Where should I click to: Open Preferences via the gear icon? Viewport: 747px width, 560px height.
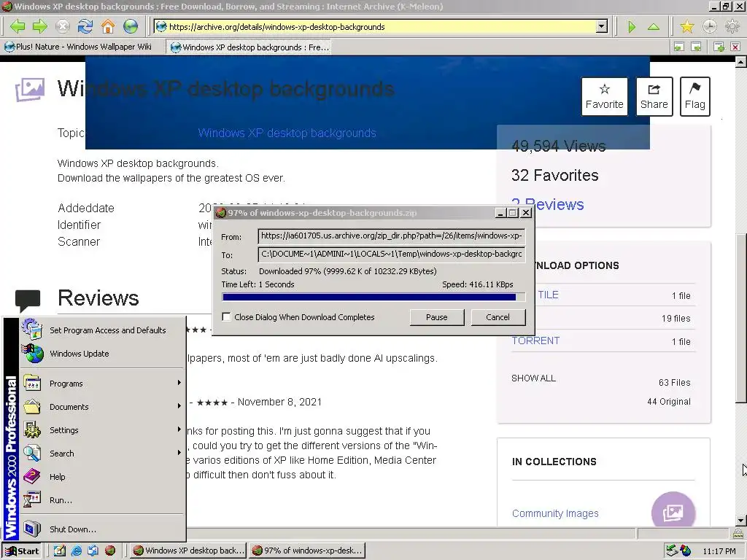732,27
